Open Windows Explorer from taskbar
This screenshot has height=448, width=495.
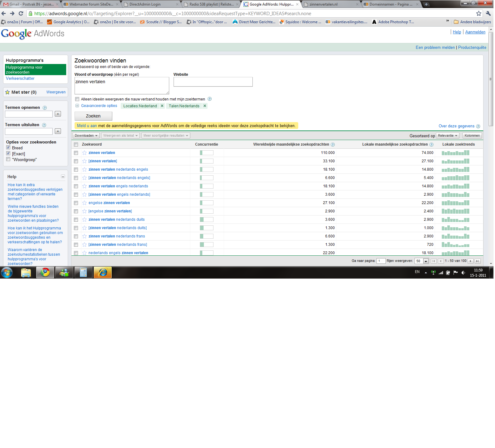tap(26, 272)
